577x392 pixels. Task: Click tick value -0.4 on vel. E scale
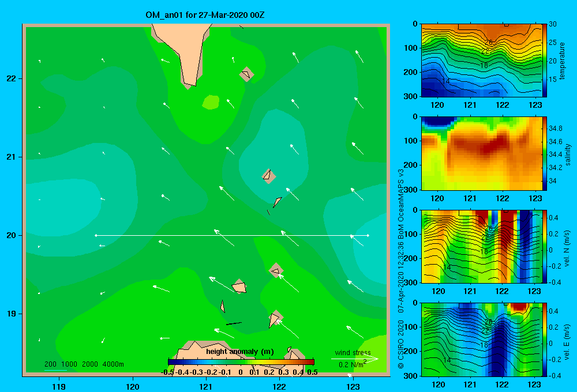tap(554, 375)
